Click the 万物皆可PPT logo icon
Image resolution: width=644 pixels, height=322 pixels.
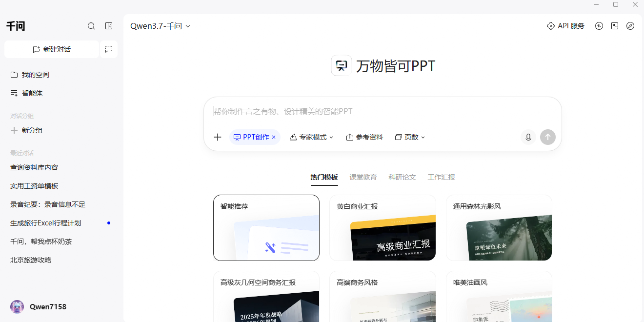[x=341, y=65]
